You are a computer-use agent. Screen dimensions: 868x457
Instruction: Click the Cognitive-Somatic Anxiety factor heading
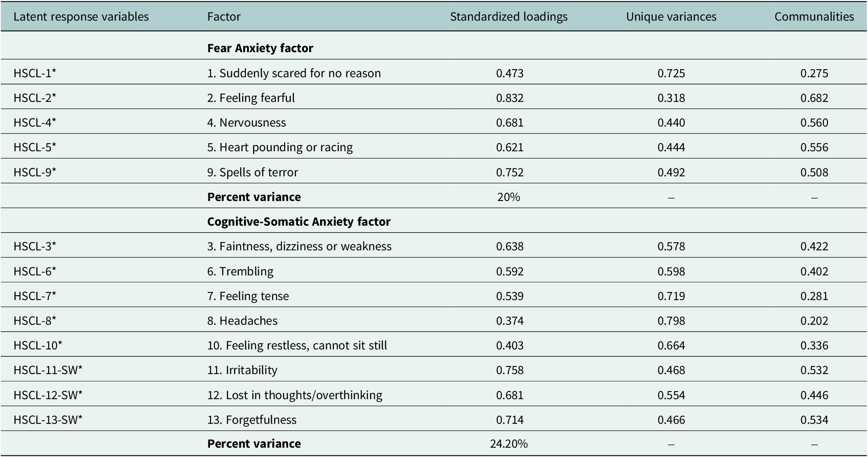pyautogui.click(x=299, y=222)
